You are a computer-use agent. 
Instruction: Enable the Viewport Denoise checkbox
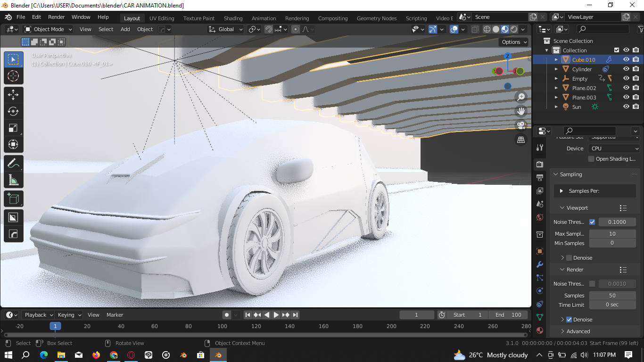pyautogui.click(x=569, y=258)
